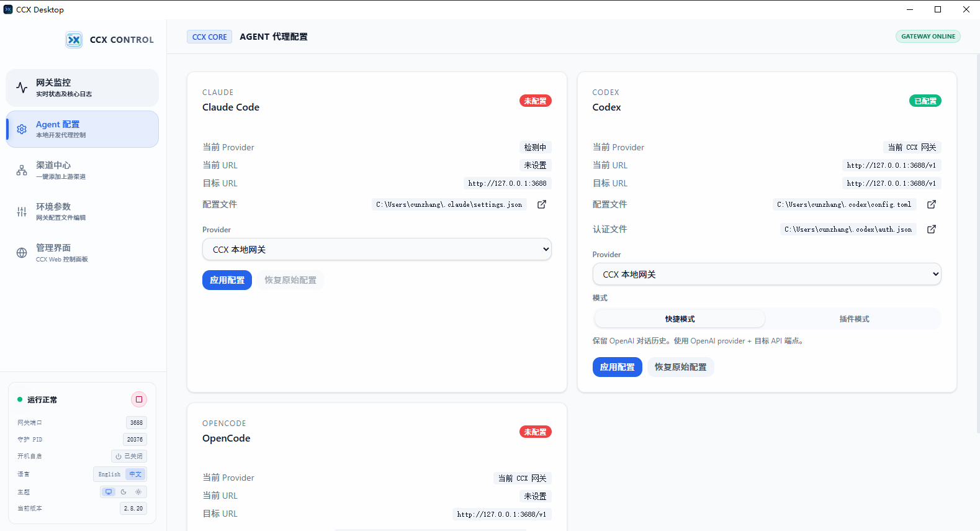Click version value 2.8.20
This screenshot has height=531, width=980.
[133, 509]
